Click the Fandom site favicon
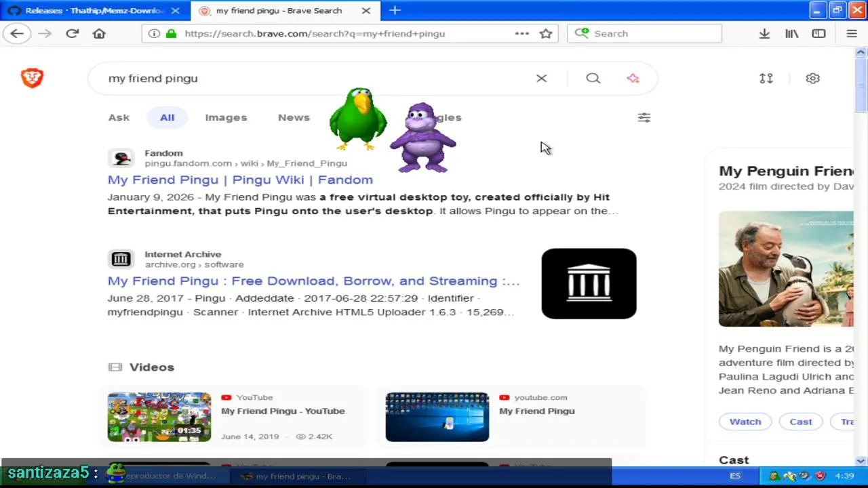 [x=121, y=158]
